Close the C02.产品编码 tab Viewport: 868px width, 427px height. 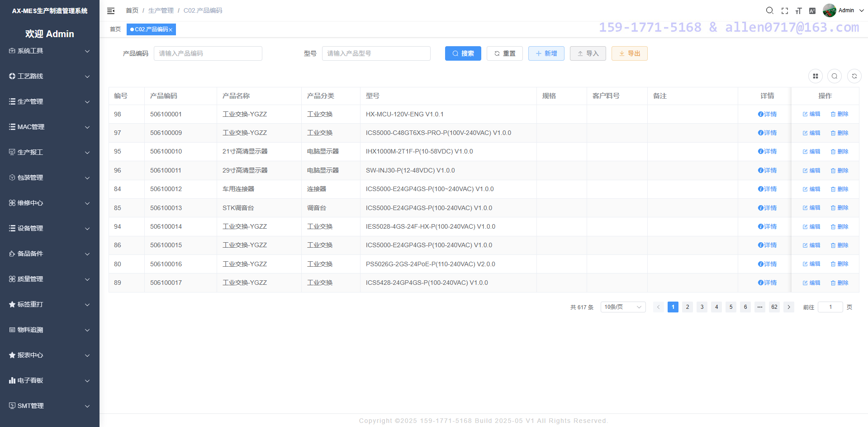click(x=171, y=29)
